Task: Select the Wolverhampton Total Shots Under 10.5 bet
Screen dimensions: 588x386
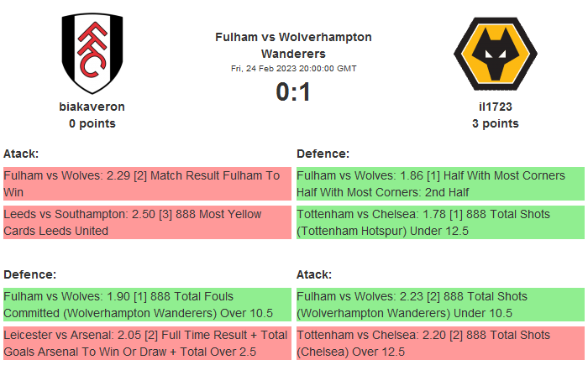Action: coord(440,305)
